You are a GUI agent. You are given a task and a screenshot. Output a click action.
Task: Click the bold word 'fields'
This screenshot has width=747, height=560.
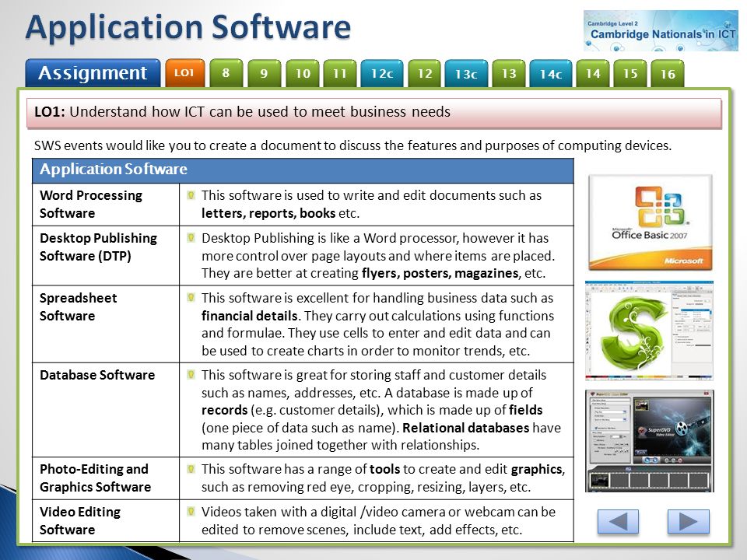525,410
